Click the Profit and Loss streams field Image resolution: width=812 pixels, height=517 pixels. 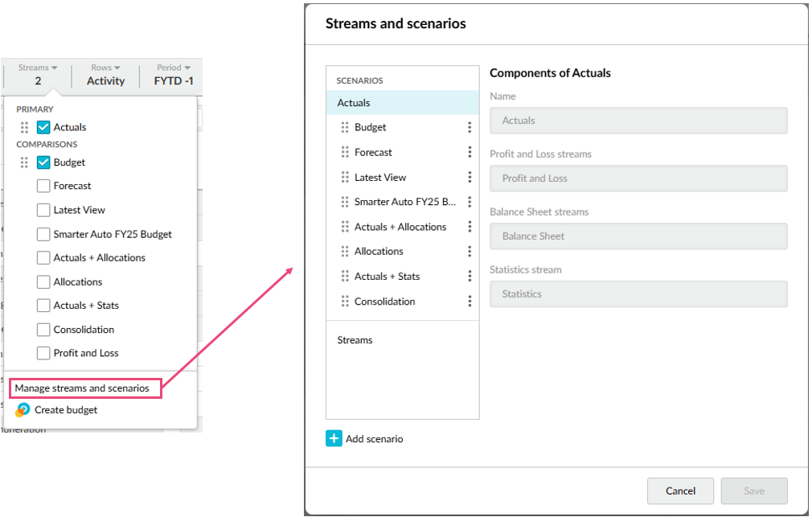638,178
